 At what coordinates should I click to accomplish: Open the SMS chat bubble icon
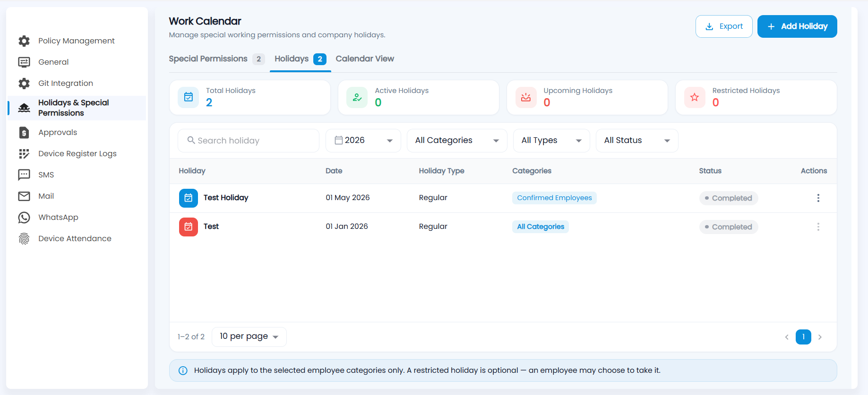pyautogui.click(x=24, y=175)
